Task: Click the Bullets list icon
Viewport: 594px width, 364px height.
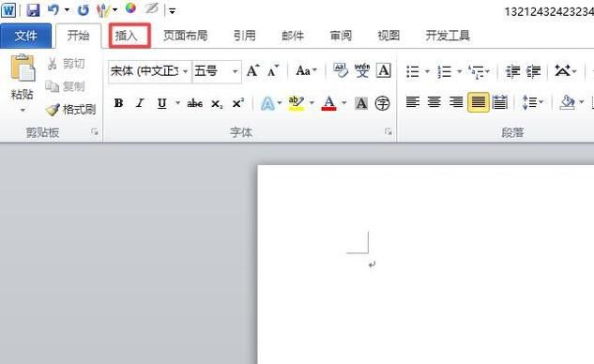Action: tap(413, 71)
